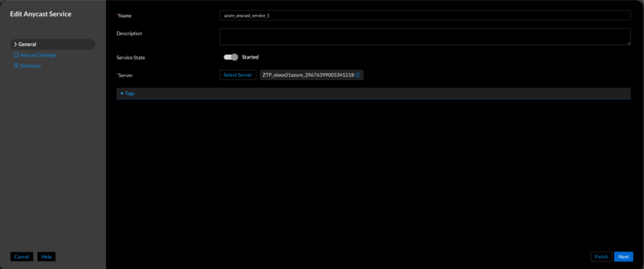The width and height of the screenshot is (644, 269).
Task: Click the Summary list icon
Action: pos(16,66)
